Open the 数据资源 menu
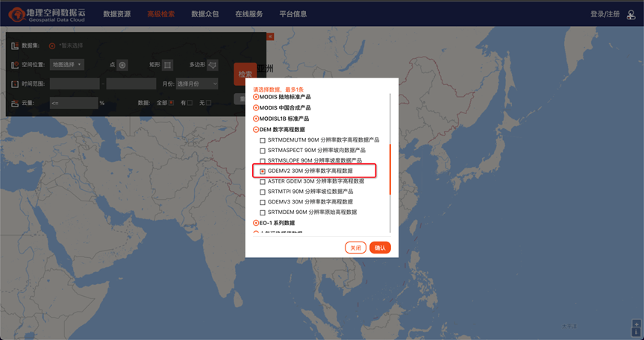The image size is (644, 340). [117, 14]
